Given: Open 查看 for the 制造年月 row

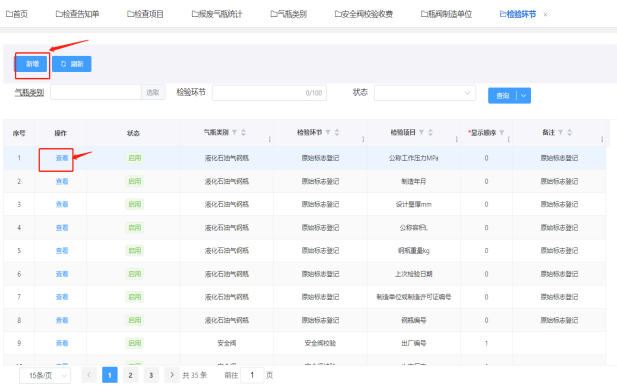Looking at the screenshot, I should pyautogui.click(x=62, y=181).
